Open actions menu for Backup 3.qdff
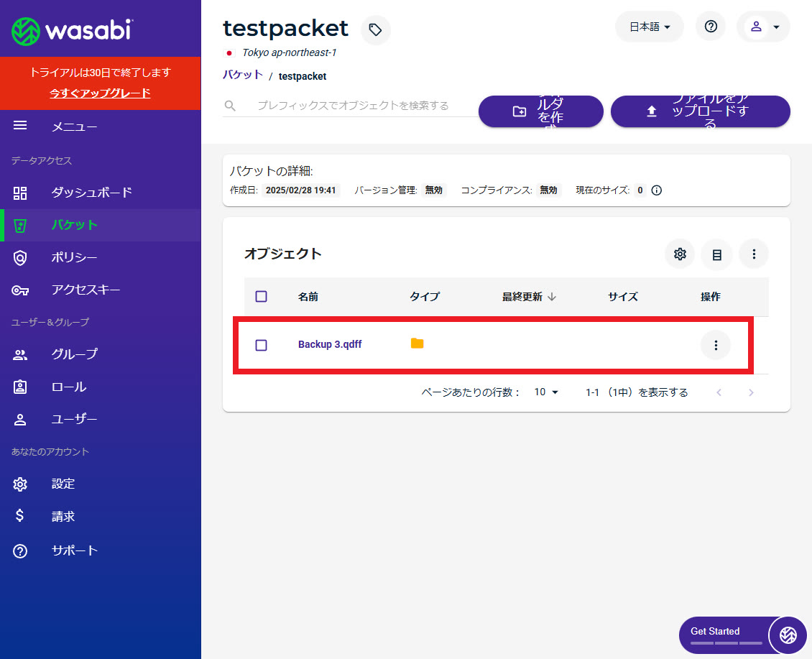The height and width of the screenshot is (659, 812). coord(716,345)
